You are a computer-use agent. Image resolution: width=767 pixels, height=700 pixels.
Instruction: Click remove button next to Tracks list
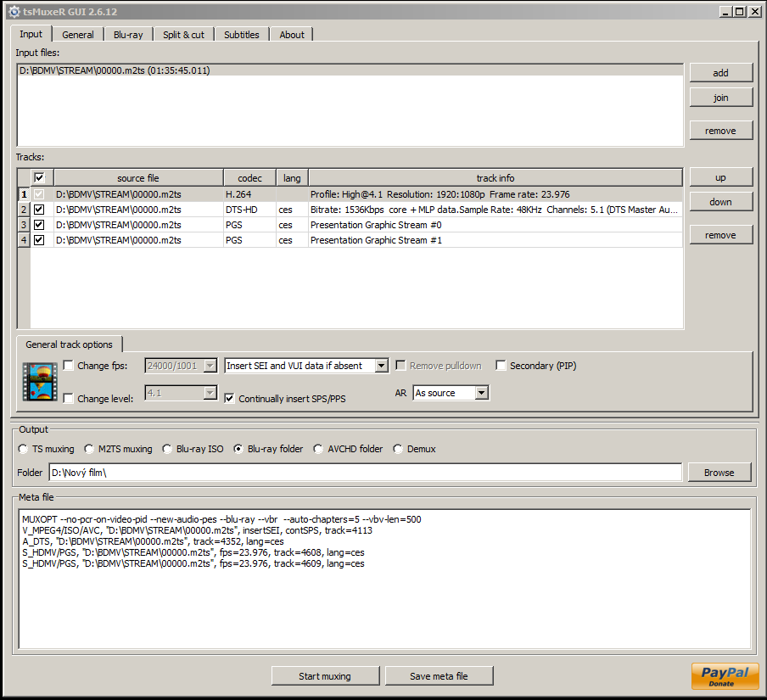point(720,235)
